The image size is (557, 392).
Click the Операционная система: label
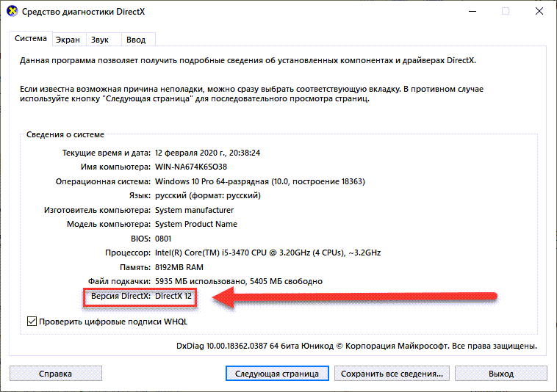click(x=104, y=181)
